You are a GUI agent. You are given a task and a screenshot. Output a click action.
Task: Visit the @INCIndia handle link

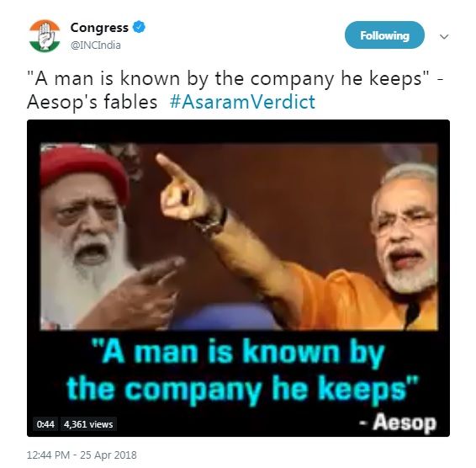tap(96, 45)
